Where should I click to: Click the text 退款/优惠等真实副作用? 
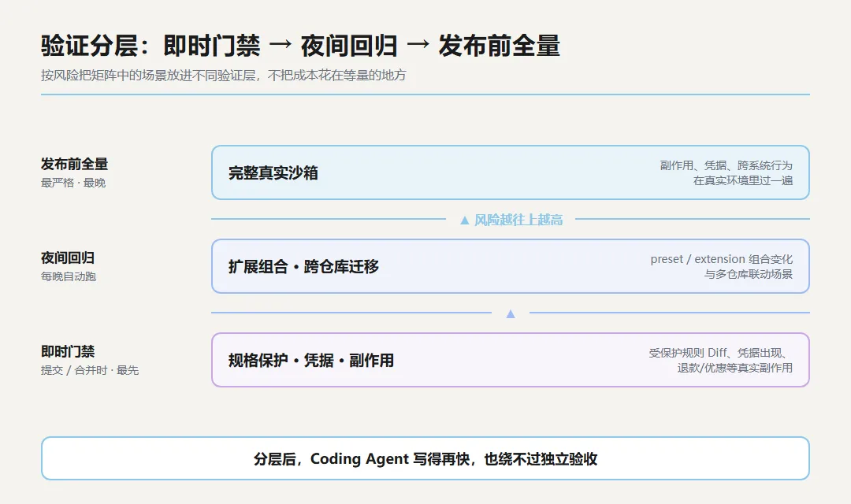tap(735, 368)
